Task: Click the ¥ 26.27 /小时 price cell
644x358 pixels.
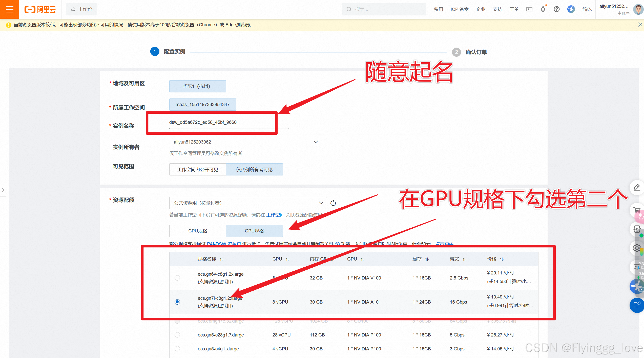Action: tap(501, 335)
